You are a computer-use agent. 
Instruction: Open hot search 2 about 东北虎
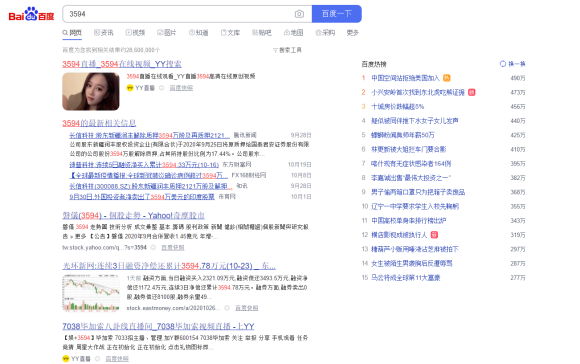click(x=418, y=92)
